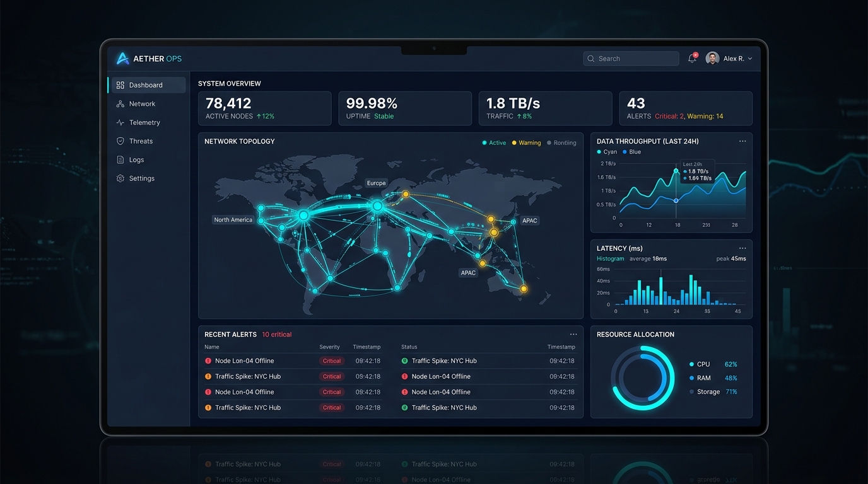Click the Severity column header
868x484 pixels.
click(x=329, y=347)
